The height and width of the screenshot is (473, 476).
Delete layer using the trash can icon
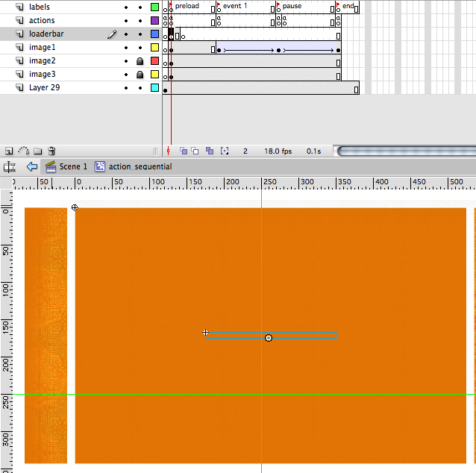click(x=51, y=151)
